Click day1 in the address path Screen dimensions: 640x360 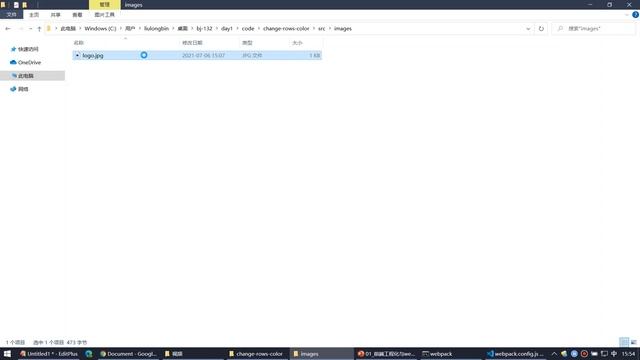coord(227,29)
